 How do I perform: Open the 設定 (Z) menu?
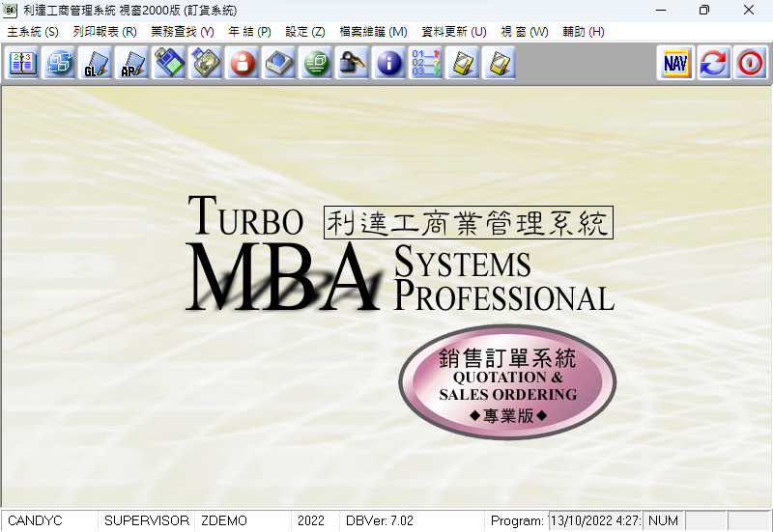coord(305,32)
